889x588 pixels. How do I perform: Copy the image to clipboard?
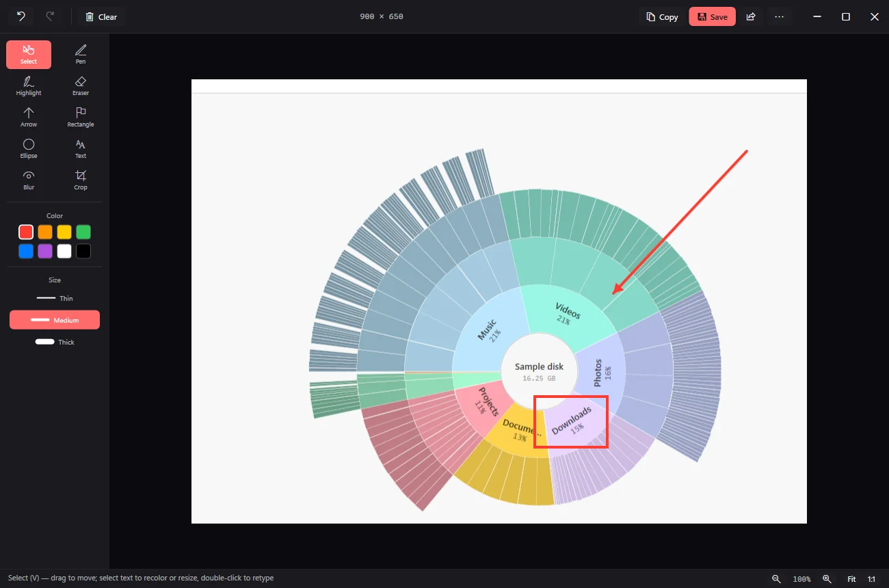pyautogui.click(x=662, y=16)
